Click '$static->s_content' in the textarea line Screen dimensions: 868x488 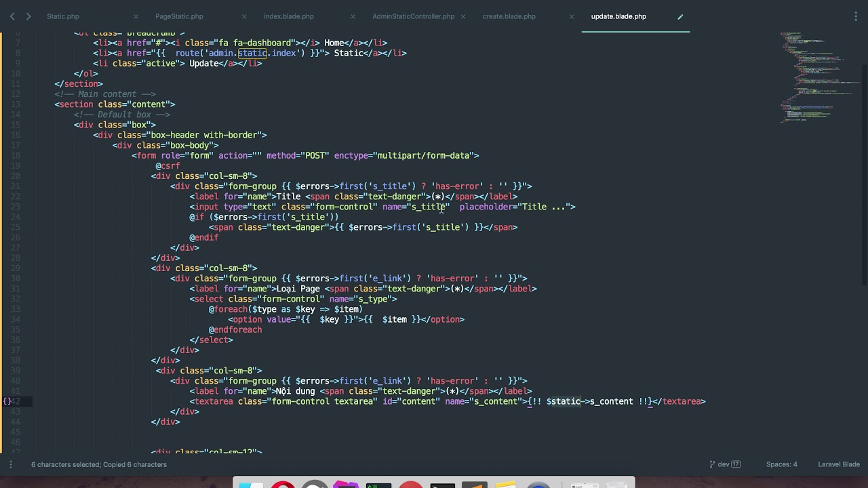coord(590,401)
